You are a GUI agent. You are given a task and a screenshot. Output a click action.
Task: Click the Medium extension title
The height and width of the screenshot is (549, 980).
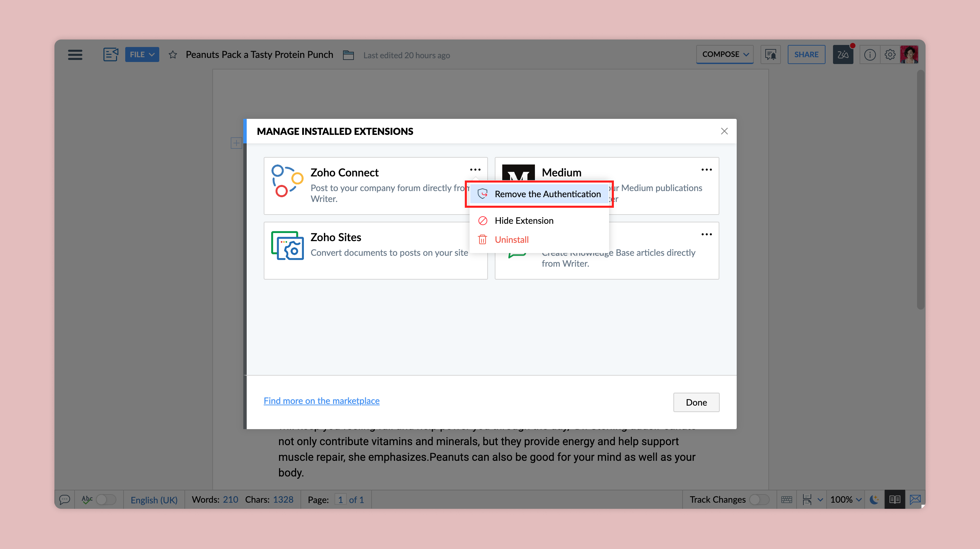pos(561,173)
